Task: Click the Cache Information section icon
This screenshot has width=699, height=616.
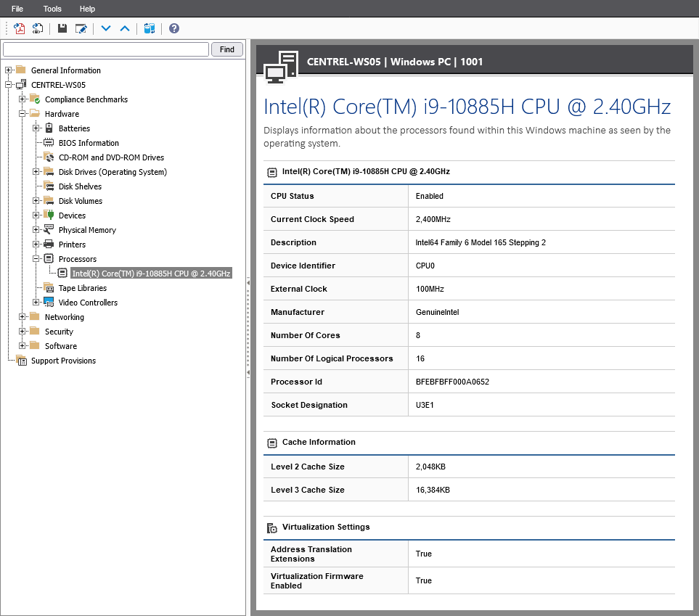Action: pos(272,443)
